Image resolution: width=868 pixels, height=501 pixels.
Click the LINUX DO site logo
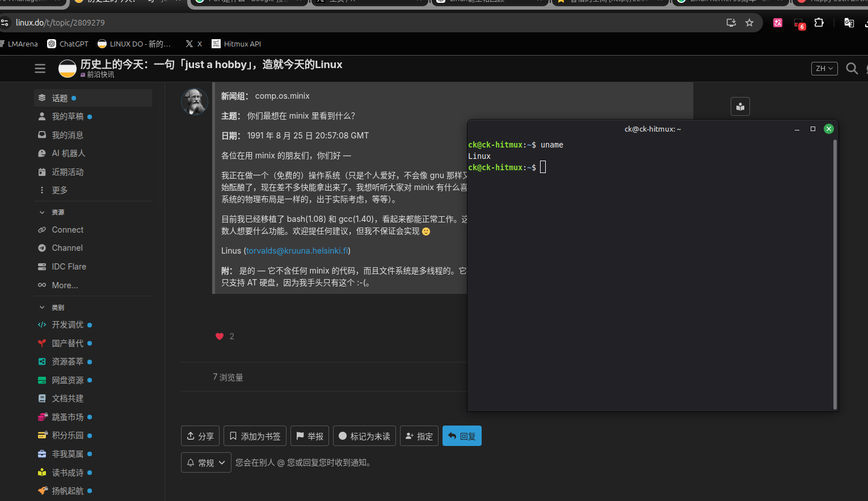click(68, 69)
